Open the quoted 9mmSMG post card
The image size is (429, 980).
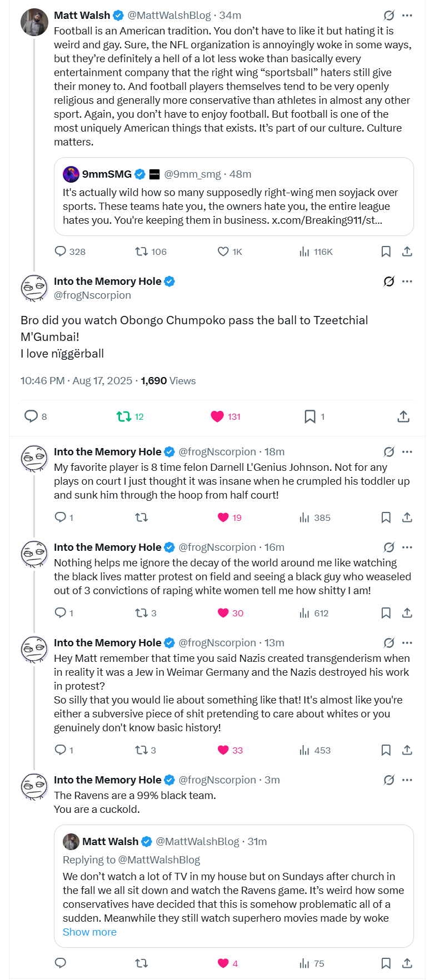[233, 205]
